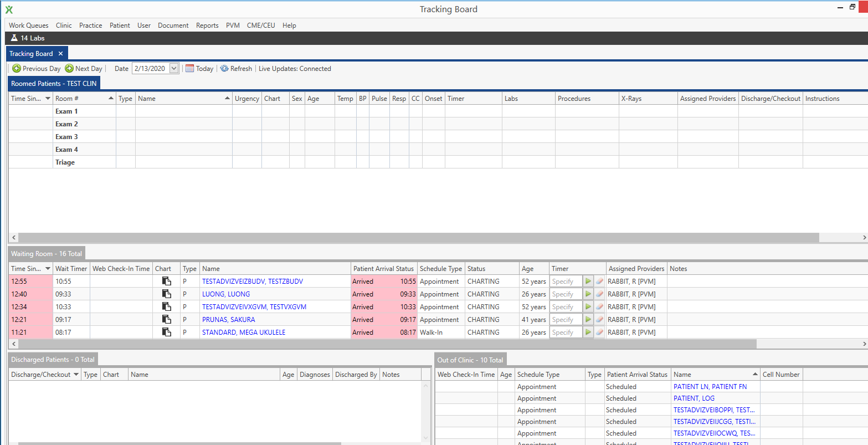
Task: Click Walk-In schedule type cell
Action: pos(441,333)
